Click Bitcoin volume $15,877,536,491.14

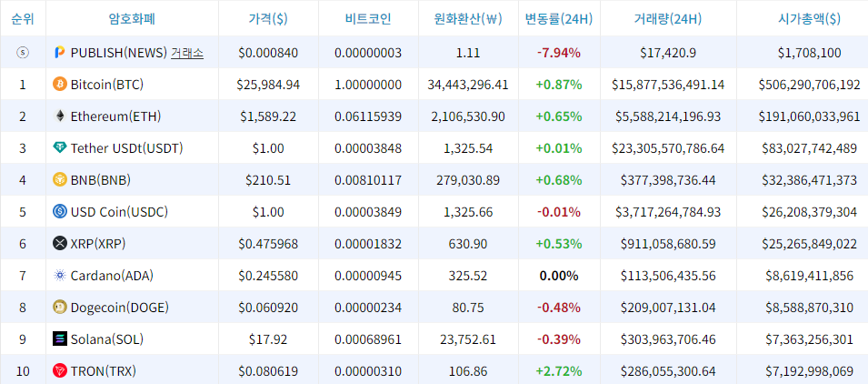[668, 85]
